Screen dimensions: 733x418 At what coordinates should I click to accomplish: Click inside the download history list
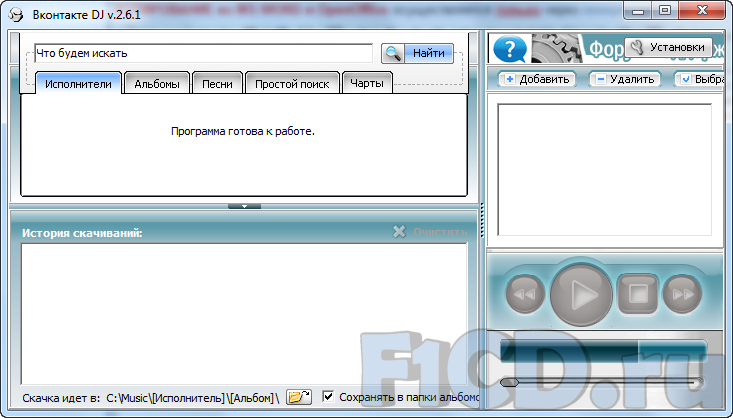pos(244,314)
